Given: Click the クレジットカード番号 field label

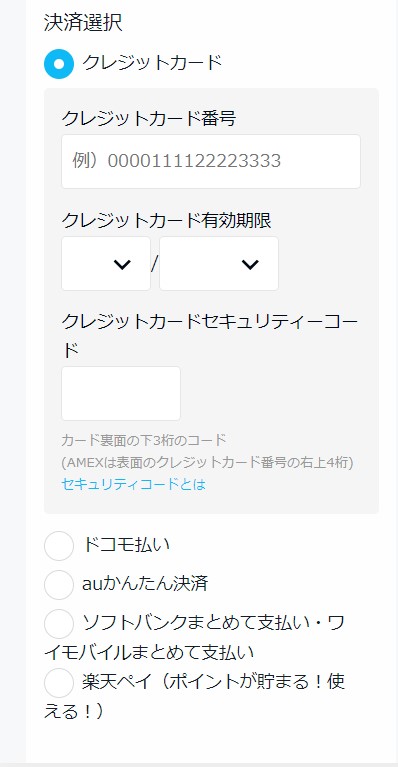Looking at the screenshot, I should [149, 118].
